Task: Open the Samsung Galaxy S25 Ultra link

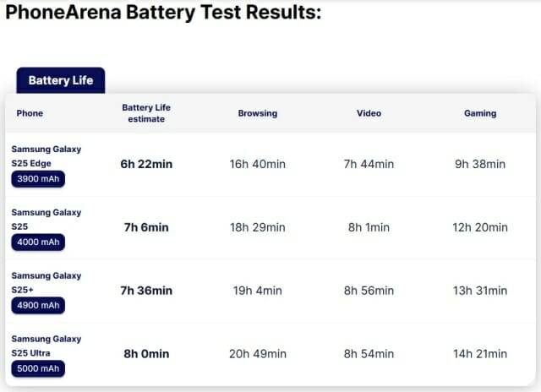Action: 46,346
